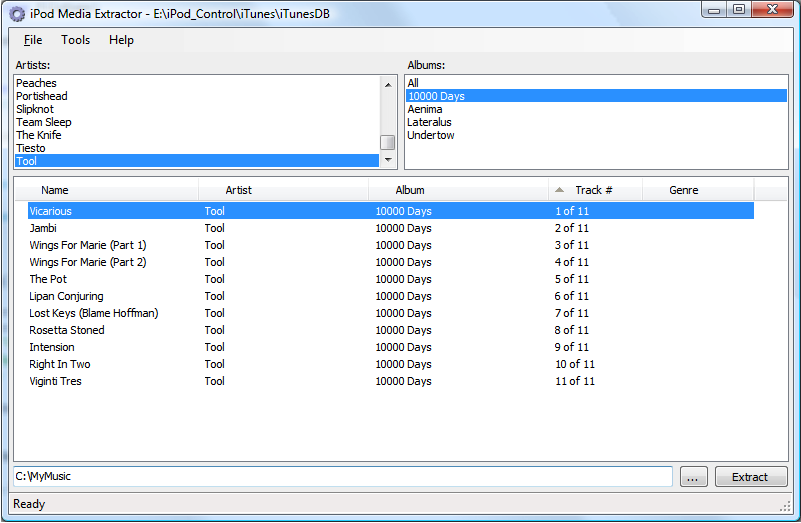Select the Vicarious track row

391,211
